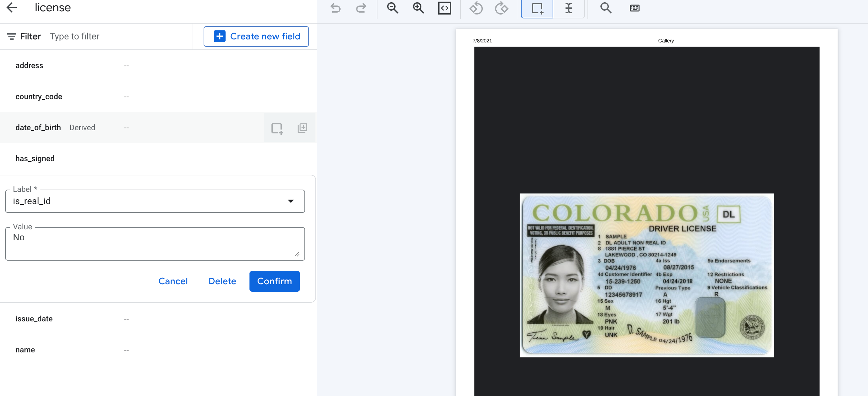Open the Label dropdown showing is_real_id
Image resolution: width=868 pixels, height=396 pixels.
point(291,201)
